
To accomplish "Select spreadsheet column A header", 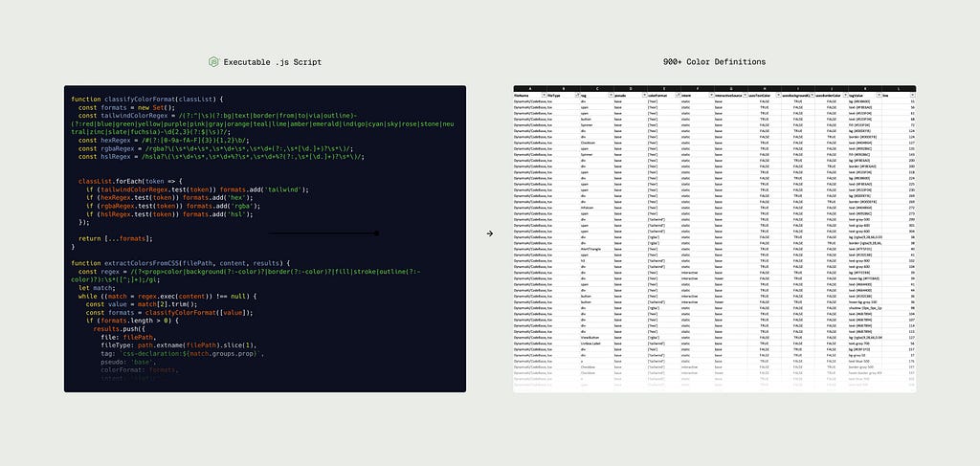I will point(530,89).
